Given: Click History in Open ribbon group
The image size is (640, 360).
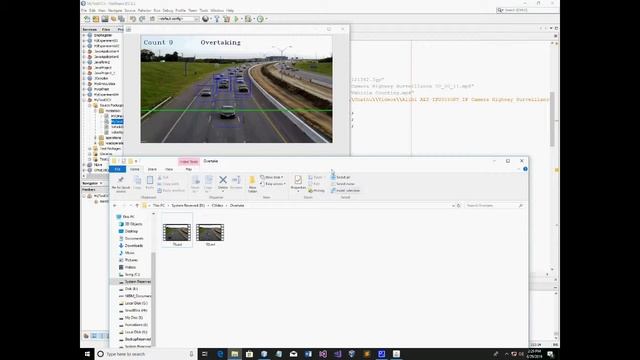Looking at the screenshot, I should 317,191.
